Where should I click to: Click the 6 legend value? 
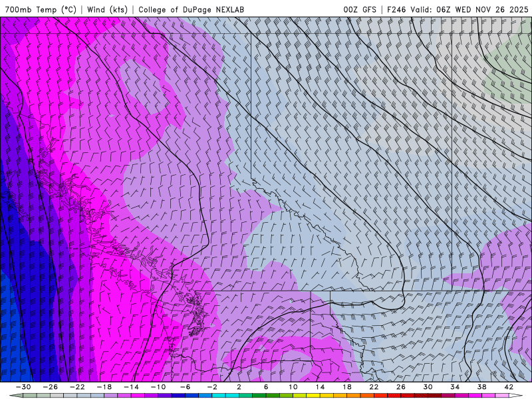[266, 387]
